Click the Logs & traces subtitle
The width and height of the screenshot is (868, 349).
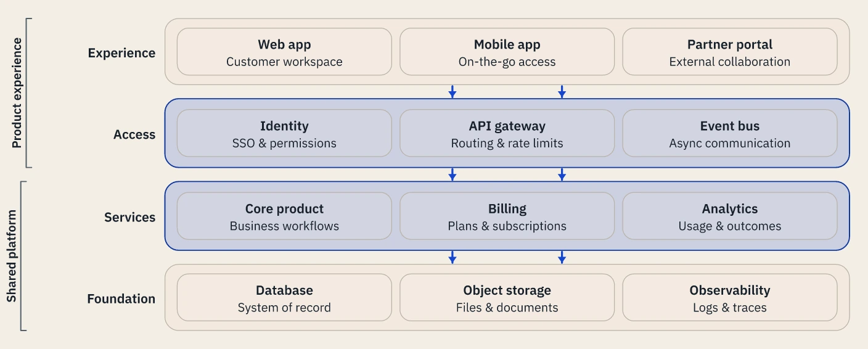click(730, 308)
